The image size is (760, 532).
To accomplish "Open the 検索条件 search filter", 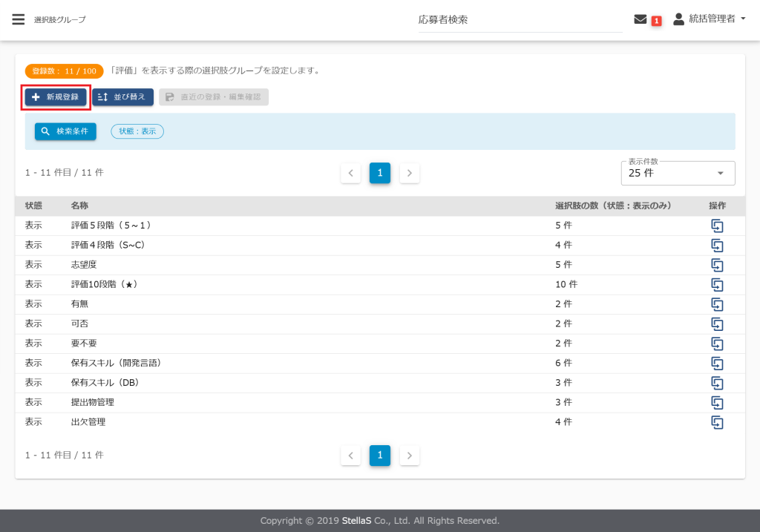I will coord(65,131).
